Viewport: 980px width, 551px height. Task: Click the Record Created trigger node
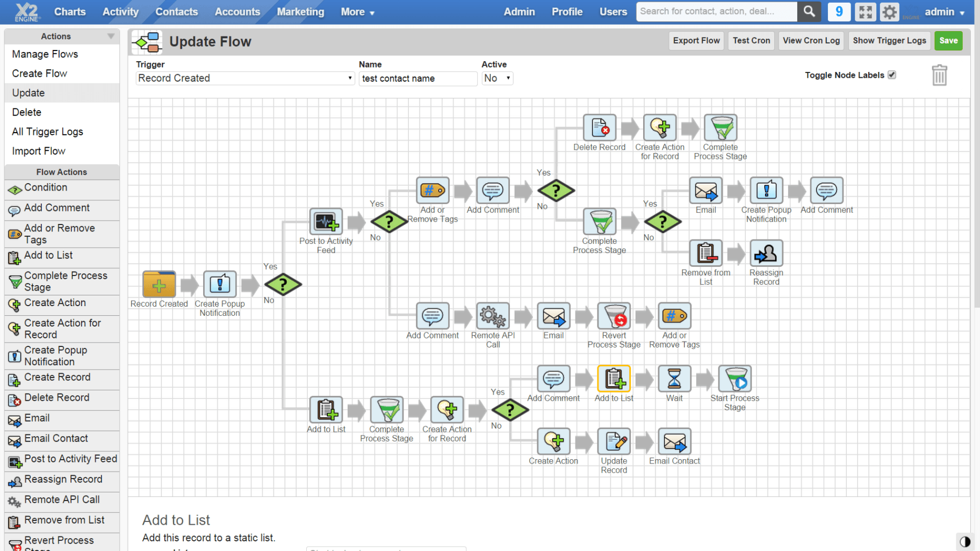click(159, 284)
